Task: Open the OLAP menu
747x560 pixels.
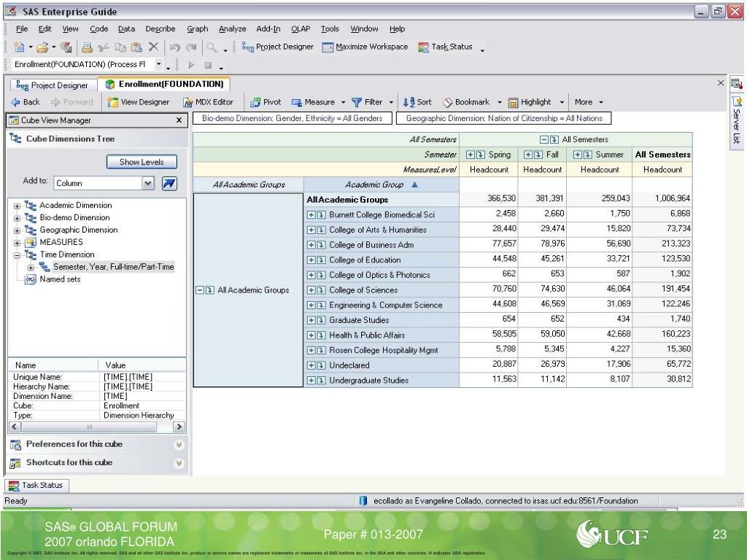Action: [x=301, y=29]
